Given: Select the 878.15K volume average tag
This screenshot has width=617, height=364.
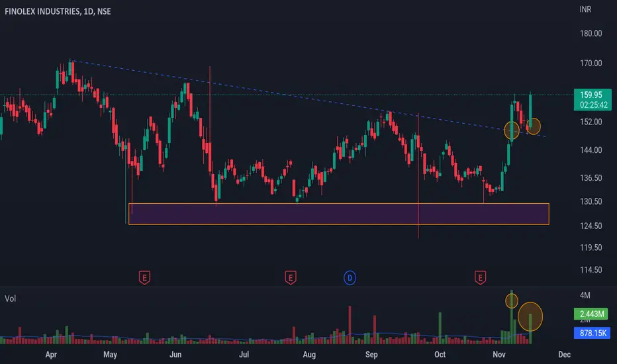Looking at the screenshot, I should pos(593,333).
